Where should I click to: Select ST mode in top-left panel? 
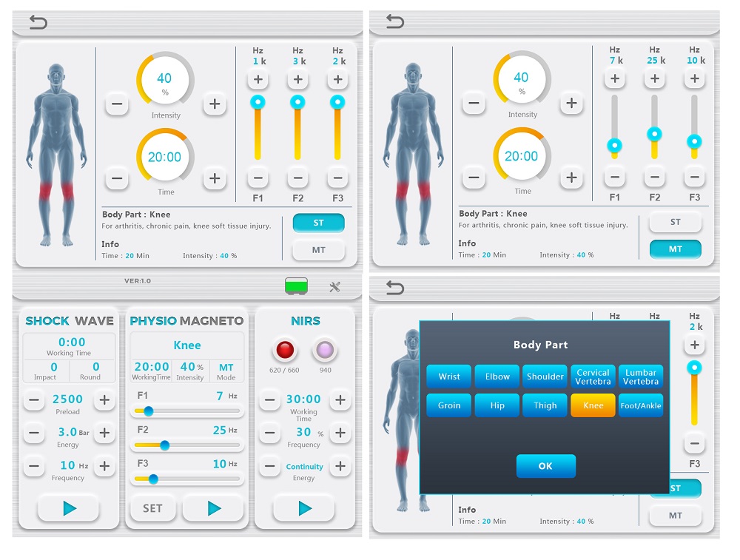318,223
